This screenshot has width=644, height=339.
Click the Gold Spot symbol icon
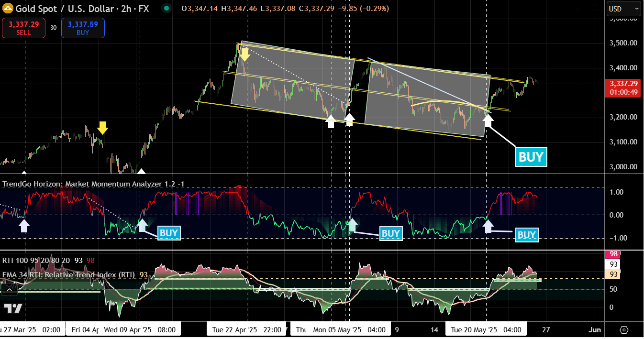click(8, 9)
